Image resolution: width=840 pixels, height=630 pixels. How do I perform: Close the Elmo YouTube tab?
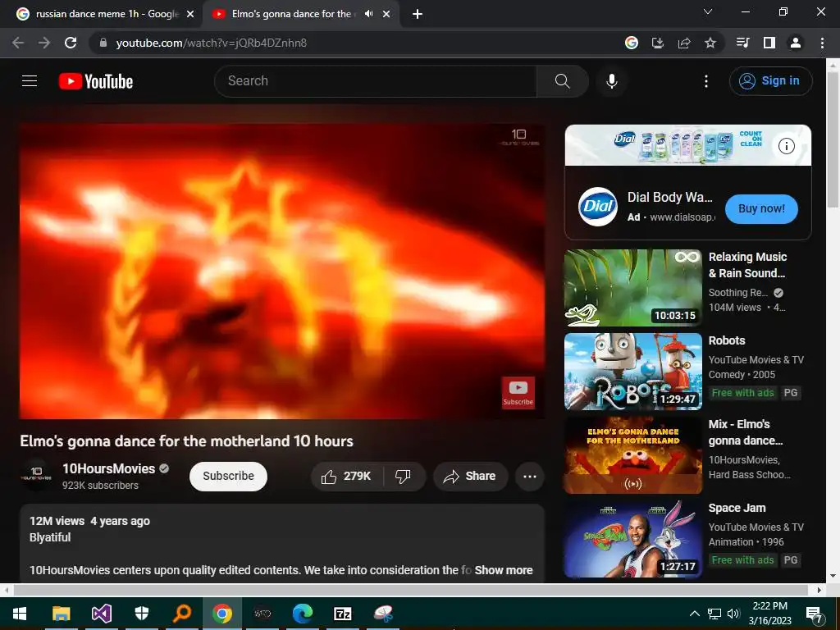(x=386, y=15)
